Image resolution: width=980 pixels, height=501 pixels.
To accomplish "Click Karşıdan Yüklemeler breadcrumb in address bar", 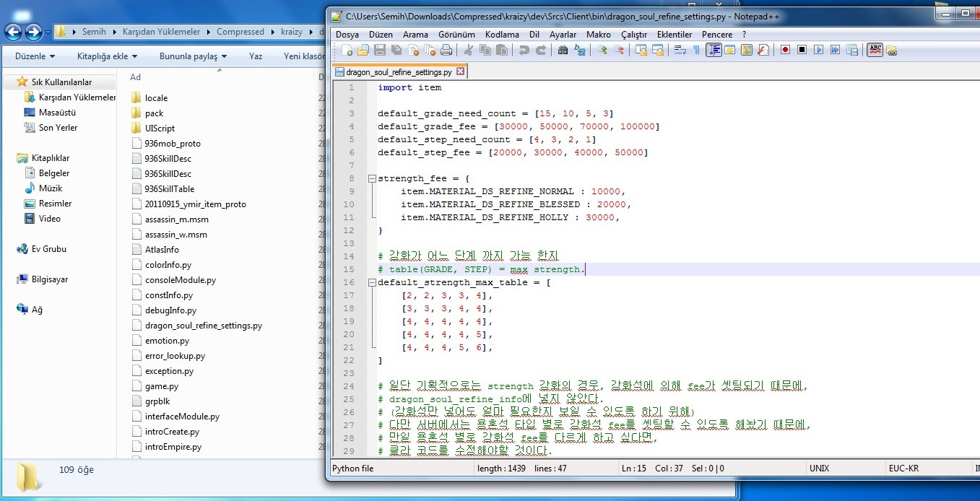I will [x=160, y=32].
